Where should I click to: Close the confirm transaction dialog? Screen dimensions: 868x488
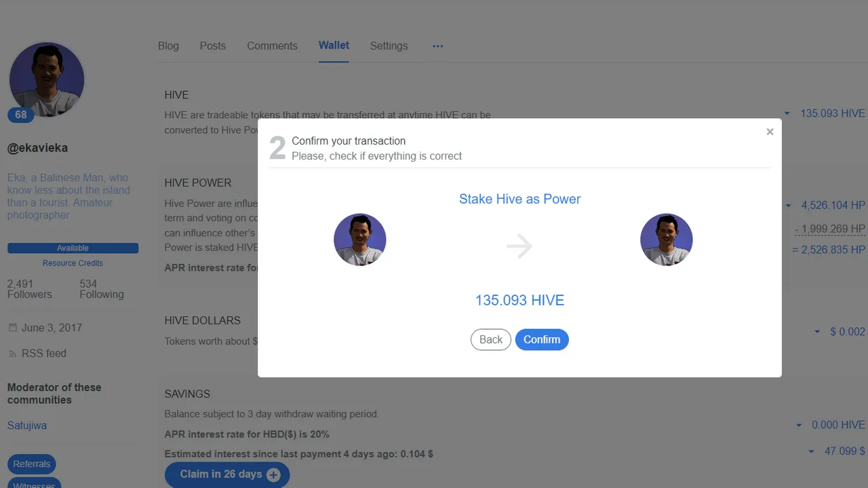point(770,132)
